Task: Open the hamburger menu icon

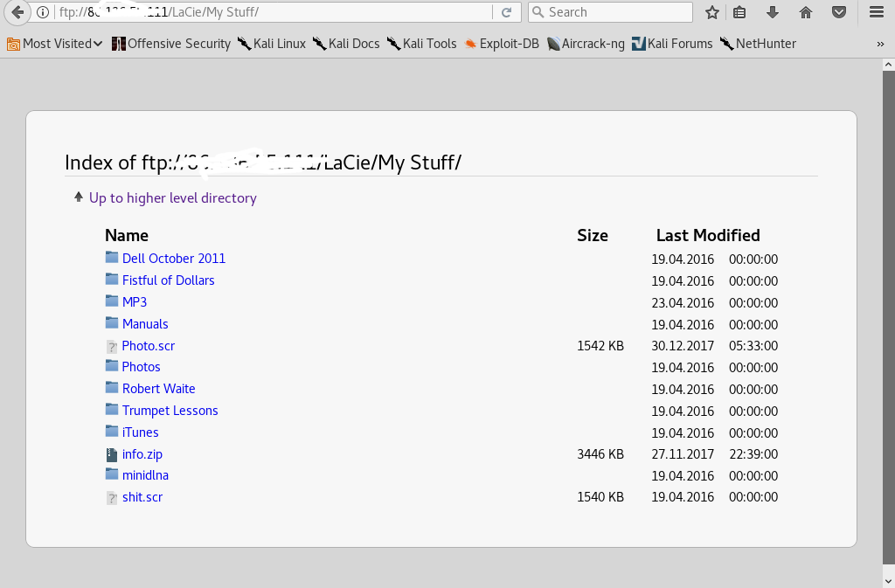Action: (877, 12)
